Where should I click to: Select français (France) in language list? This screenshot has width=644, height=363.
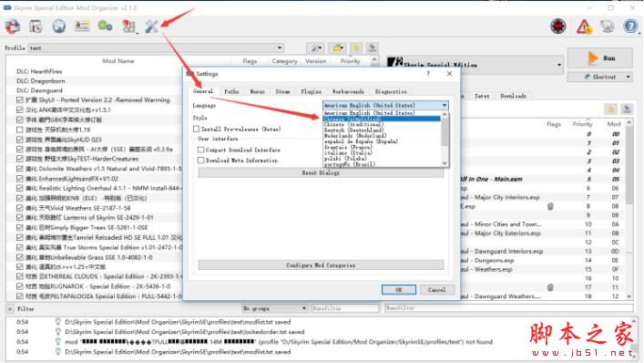pyautogui.click(x=348, y=147)
